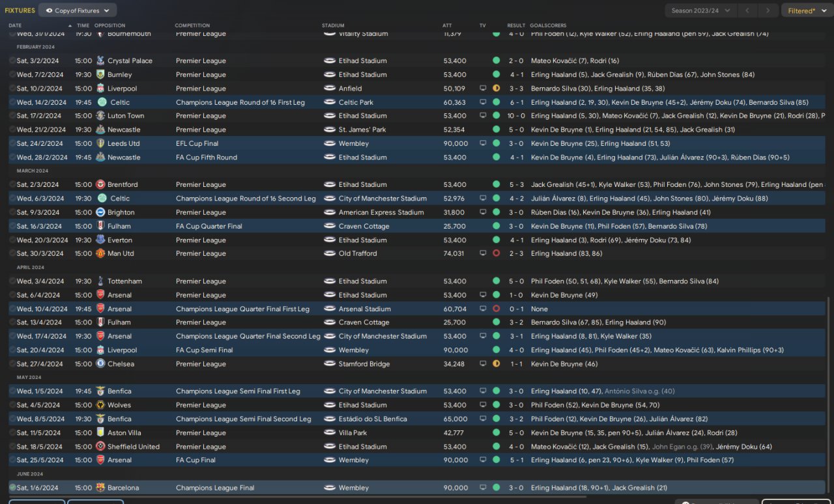This screenshot has height=504, width=834.
Task: Tick the check circle for the Chelsea fixture
Action: [x=12, y=363]
